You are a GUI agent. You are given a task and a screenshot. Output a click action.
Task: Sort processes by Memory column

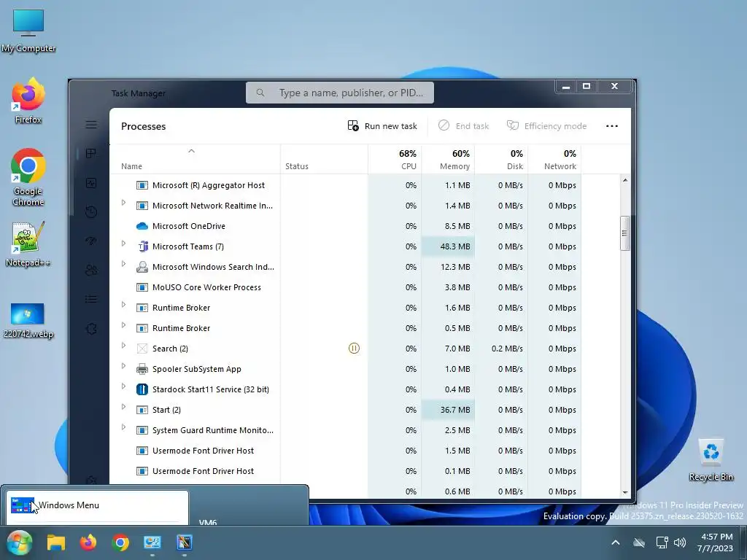point(448,160)
